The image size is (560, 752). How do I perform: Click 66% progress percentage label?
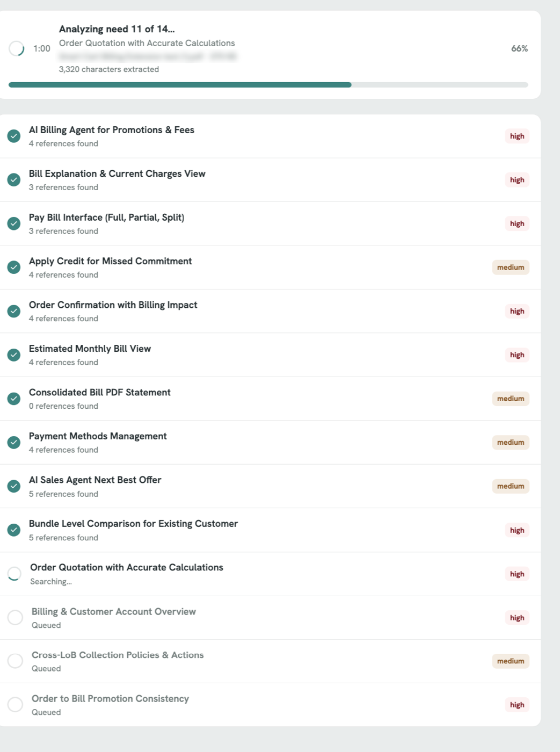519,48
